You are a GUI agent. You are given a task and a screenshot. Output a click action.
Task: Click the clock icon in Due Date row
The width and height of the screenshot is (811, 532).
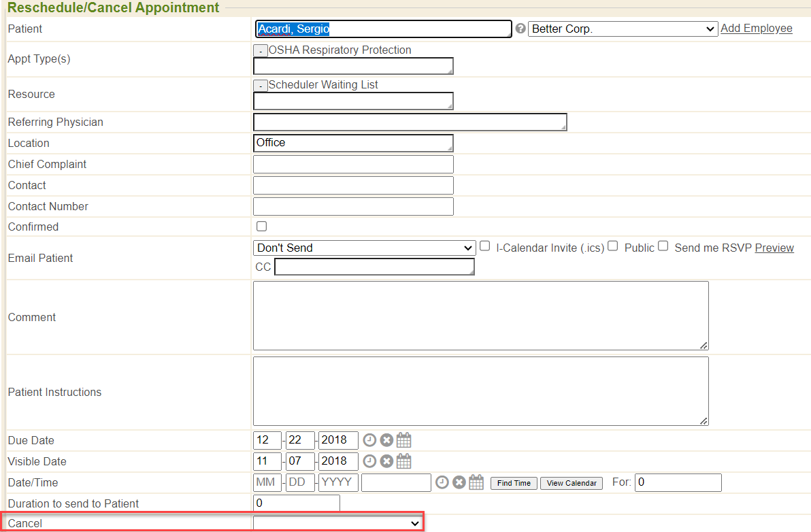[369, 440]
